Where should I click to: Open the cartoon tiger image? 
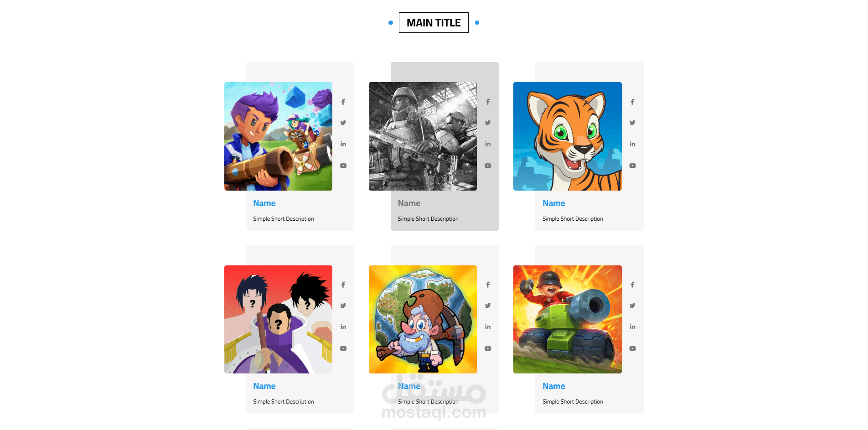(568, 136)
